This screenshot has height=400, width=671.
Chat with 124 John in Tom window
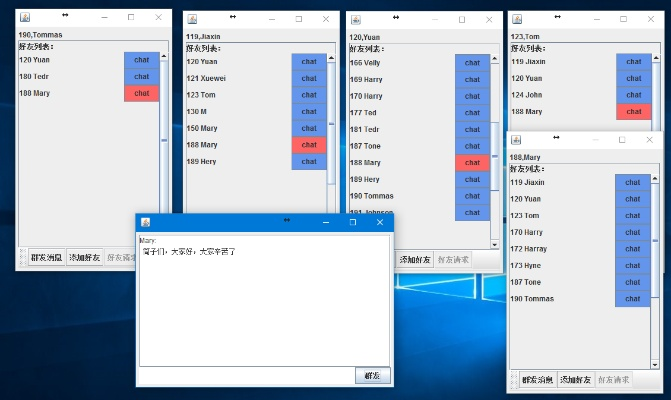[633, 95]
